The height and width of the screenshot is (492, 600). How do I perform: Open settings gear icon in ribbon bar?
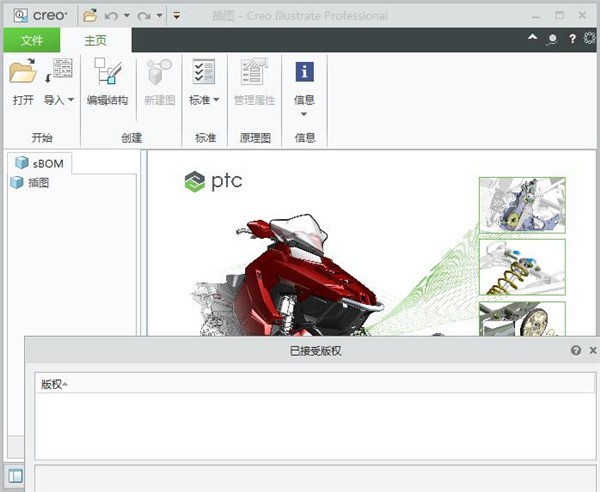point(590,38)
